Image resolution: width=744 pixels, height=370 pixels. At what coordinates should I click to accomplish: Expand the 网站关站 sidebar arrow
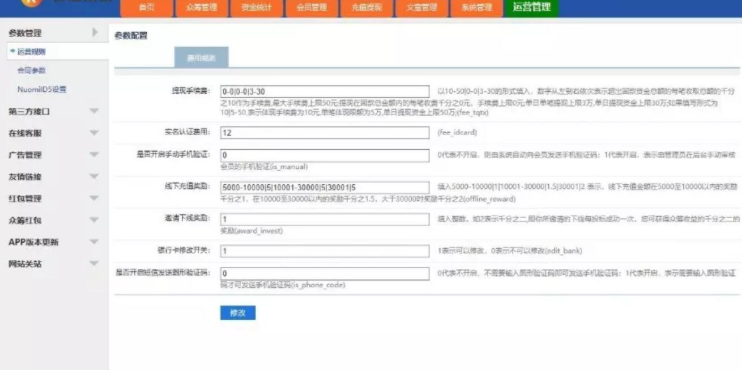click(x=94, y=264)
